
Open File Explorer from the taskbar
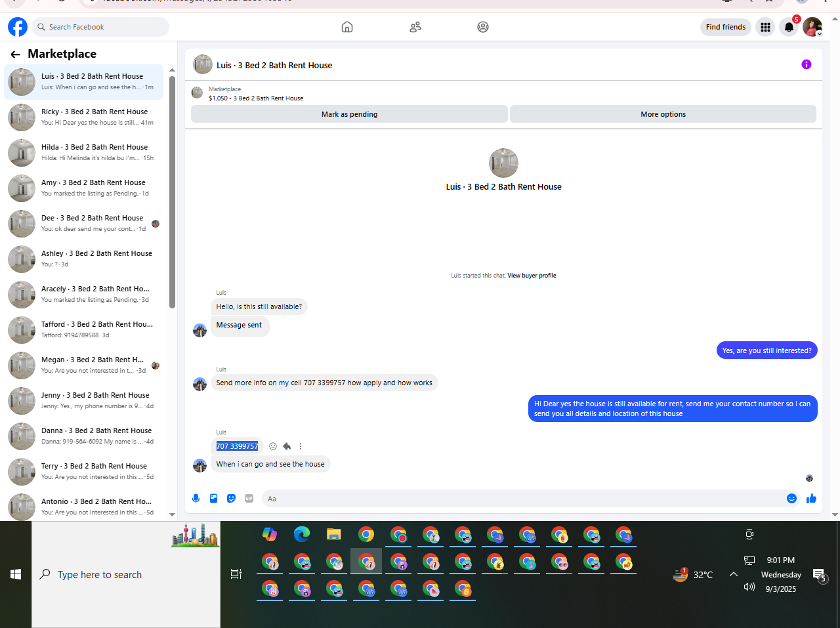(334, 534)
